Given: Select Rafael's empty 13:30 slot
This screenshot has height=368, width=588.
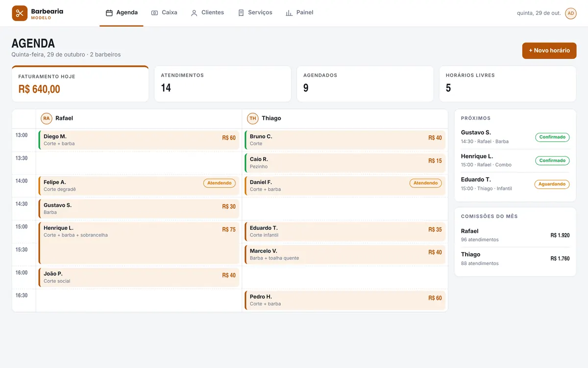Looking at the screenshot, I should pos(139,163).
